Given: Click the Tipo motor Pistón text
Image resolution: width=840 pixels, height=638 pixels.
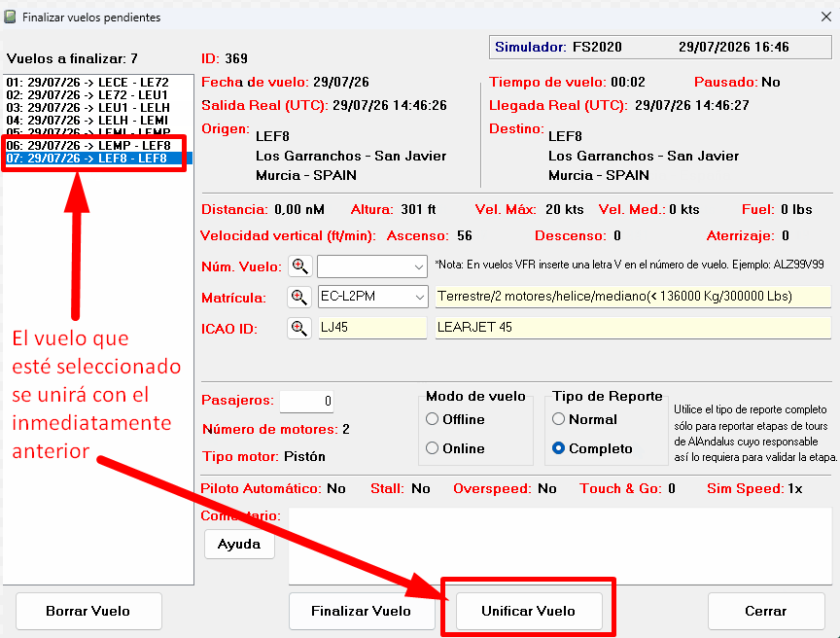Looking at the screenshot, I should click(263, 456).
